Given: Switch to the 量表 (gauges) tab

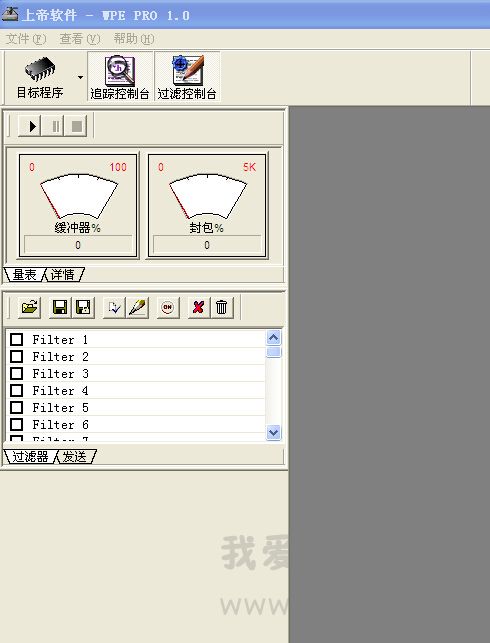Looking at the screenshot, I should [24, 274].
